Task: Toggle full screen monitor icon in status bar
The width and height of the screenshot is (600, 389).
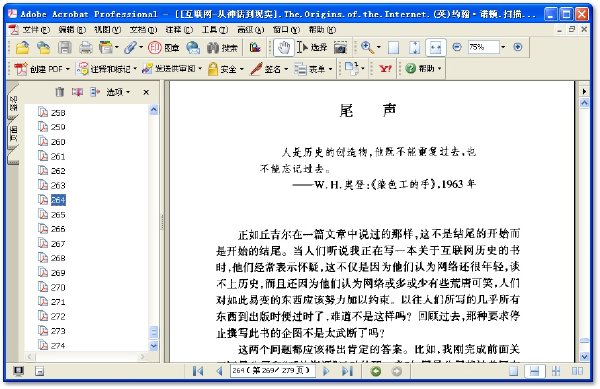Action: click(x=18, y=371)
